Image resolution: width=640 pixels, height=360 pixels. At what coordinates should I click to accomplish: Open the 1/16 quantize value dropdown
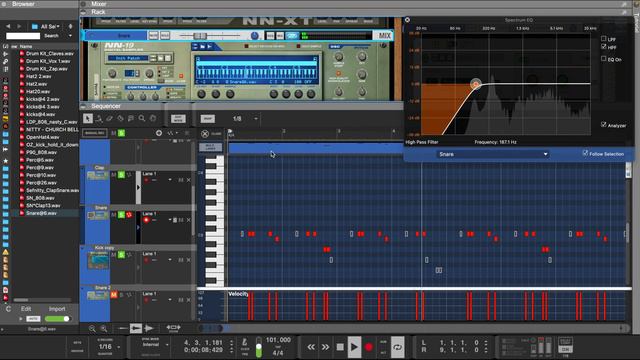click(118, 347)
